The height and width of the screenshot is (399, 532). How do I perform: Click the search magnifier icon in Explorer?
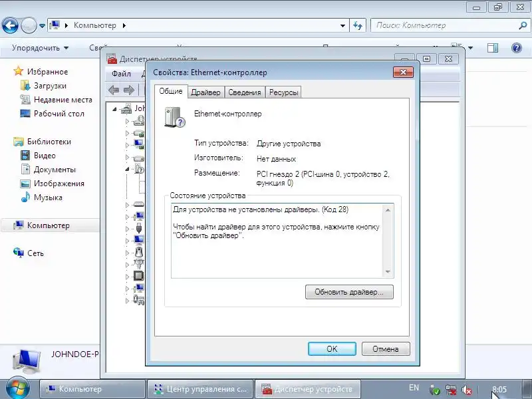(x=523, y=25)
